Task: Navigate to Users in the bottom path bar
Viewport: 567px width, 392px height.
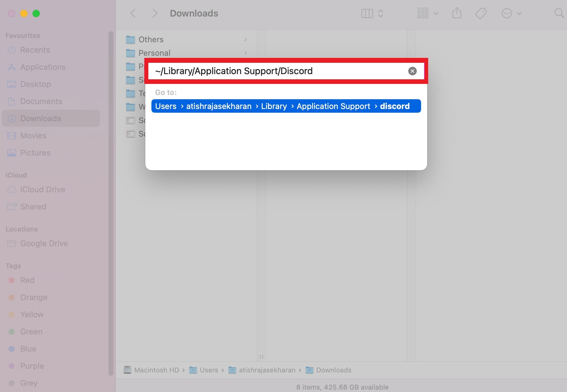Action: [x=210, y=370]
